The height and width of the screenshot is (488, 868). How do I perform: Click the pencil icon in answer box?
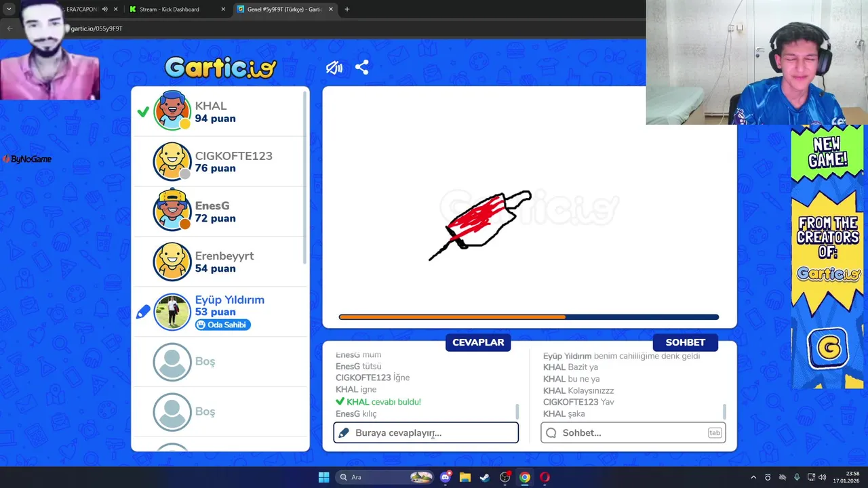pyautogui.click(x=344, y=432)
